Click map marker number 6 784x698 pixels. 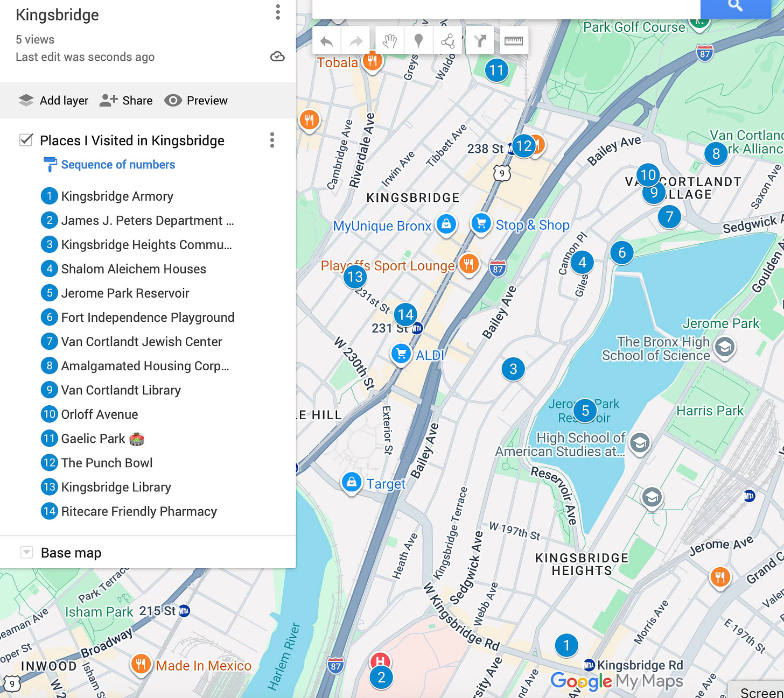(622, 252)
